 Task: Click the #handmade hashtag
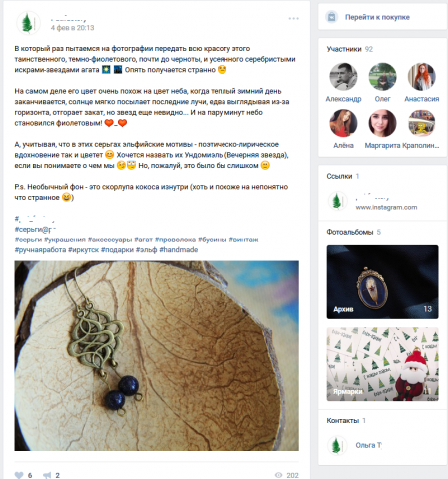point(179,250)
